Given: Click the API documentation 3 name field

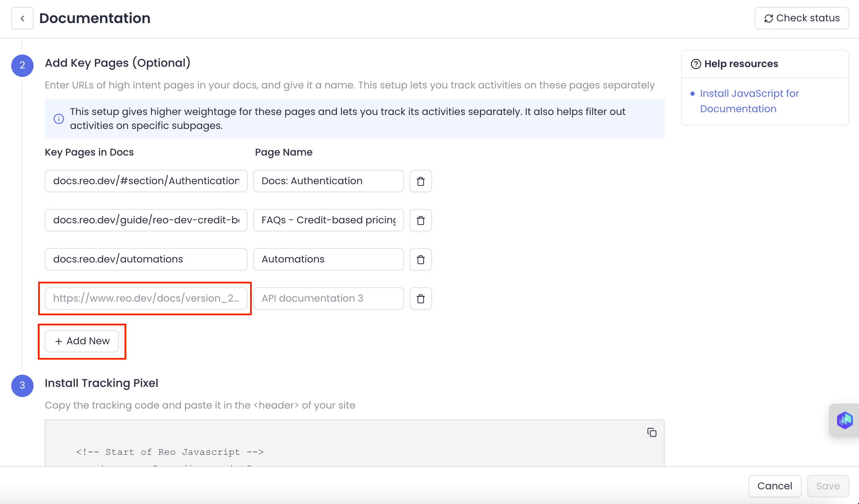Looking at the screenshot, I should click(x=328, y=298).
